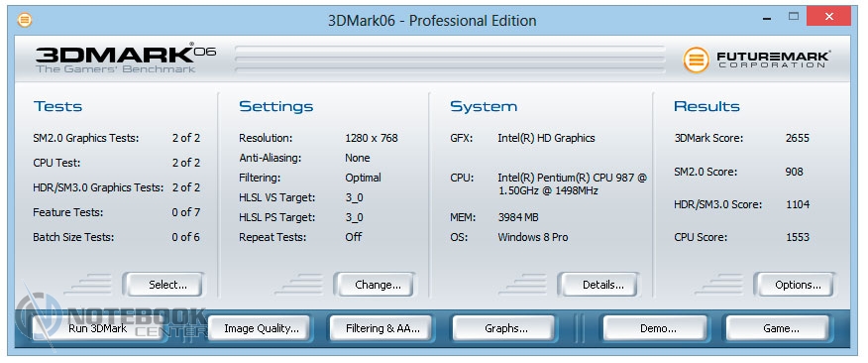
Task: Click the Futuremark orange logo icon
Action: (x=696, y=60)
